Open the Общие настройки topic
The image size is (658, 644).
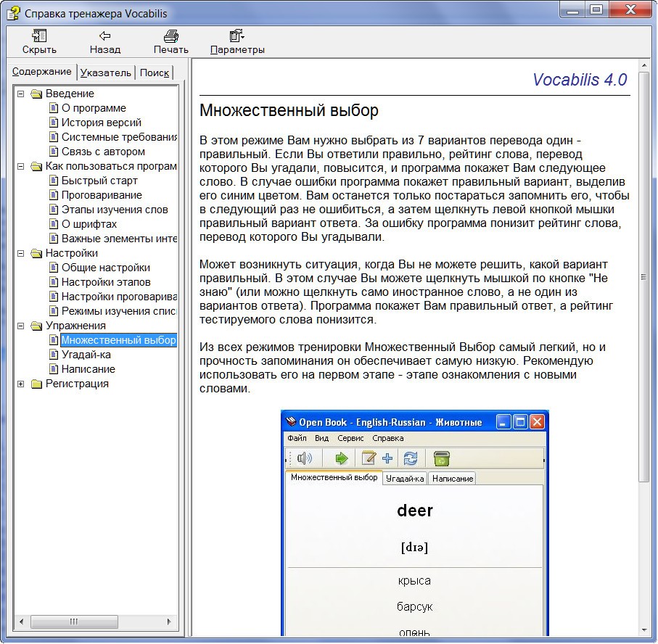coord(105,268)
